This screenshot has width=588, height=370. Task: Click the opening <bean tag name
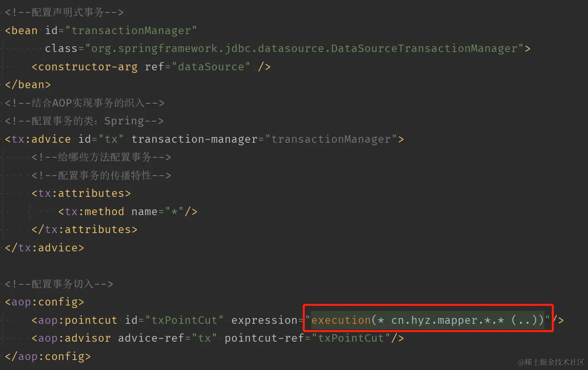pyautogui.click(x=21, y=30)
